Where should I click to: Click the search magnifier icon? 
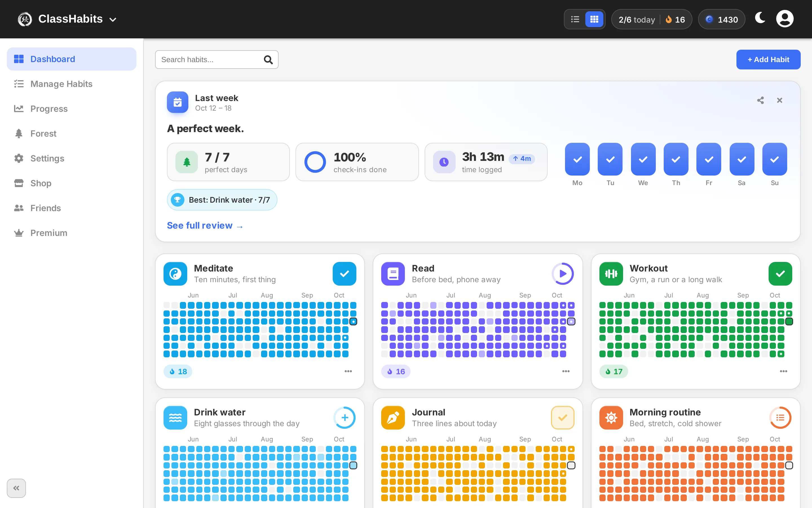coord(268,60)
